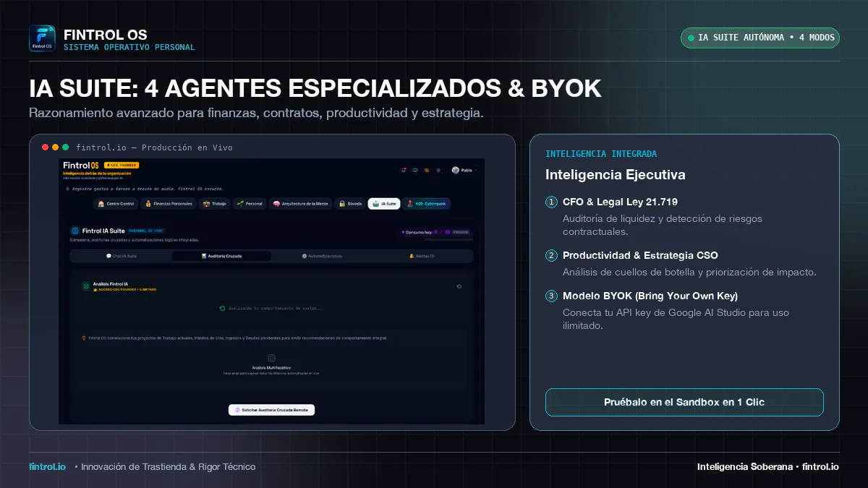Click item 3 Modelo BYOK heading
868x488 pixels.
point(650,296)
